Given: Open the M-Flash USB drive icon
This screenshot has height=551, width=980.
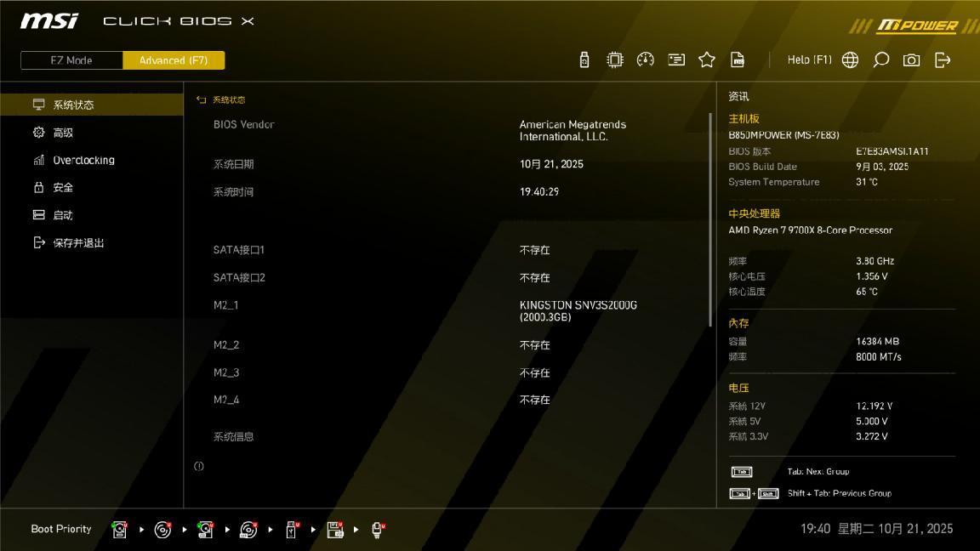Looking at the screenshot, I should pos(584,60).
